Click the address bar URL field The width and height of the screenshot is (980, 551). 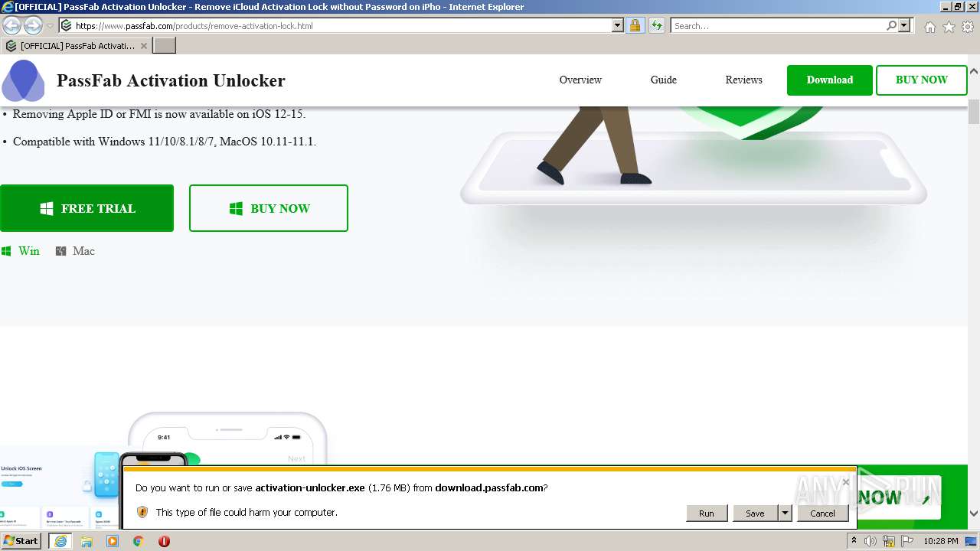pyautogui.click(x=341, y=26)
